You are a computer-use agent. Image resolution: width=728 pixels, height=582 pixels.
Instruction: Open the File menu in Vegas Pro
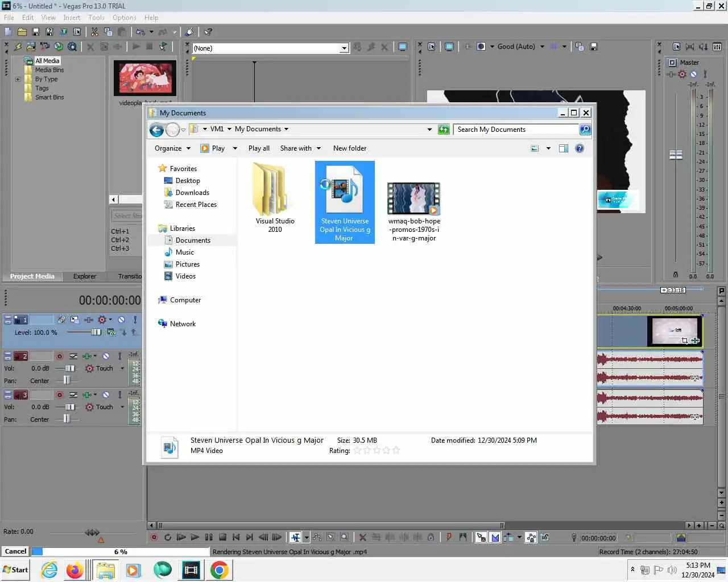(x=9, y=18)
